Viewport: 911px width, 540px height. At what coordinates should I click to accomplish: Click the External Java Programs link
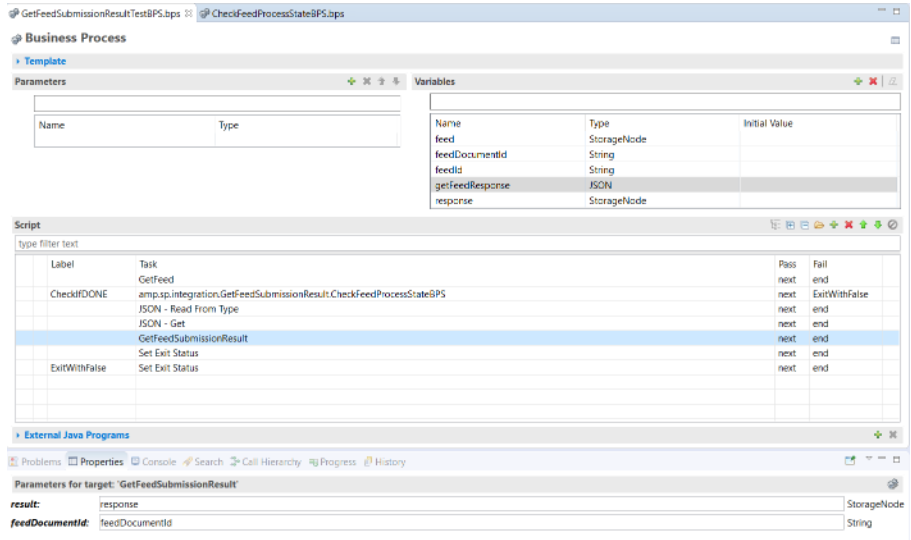(x=77, y=435)
